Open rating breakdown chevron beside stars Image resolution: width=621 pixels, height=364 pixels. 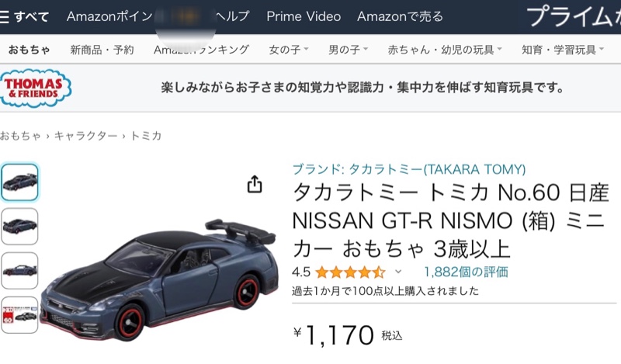point(398,272)
